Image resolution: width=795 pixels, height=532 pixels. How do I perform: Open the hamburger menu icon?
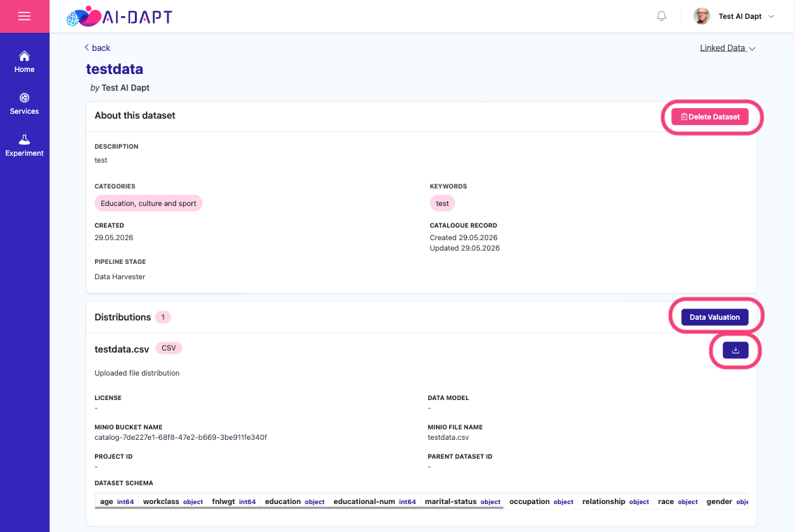pyautogui.click(x=24, y=16)
